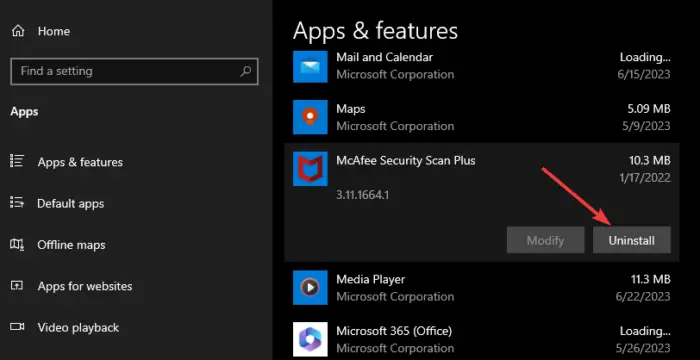This screenshot has width=700, height=360.
Task: Open the Default apps settings page
Action: pos(71,203)
